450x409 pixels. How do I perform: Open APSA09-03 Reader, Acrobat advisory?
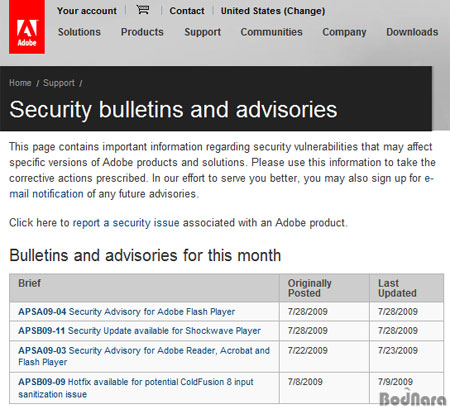point(144,356)
